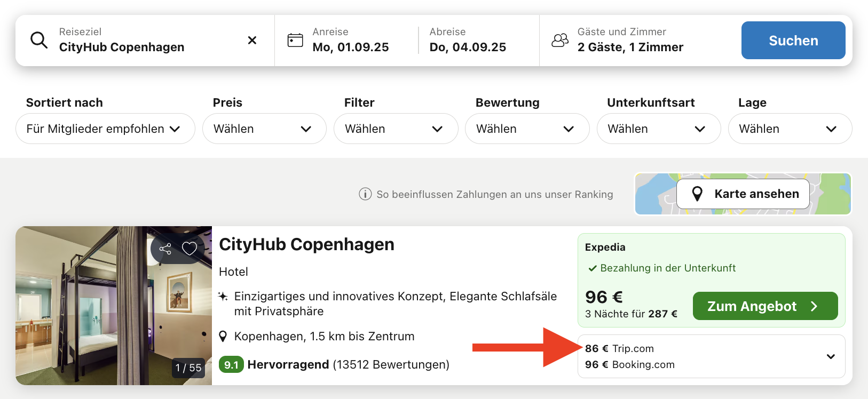This screenshot has height=399, width=868.
Task: Click the Einzigartiges und innovatives Konzept description
Action: [395, 304]
